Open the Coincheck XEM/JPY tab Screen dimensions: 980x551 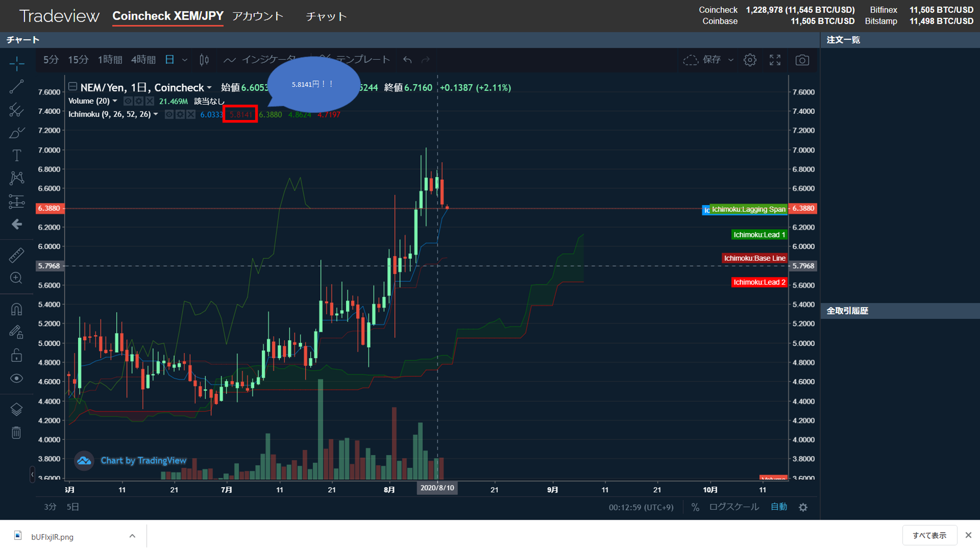[168, 16]
